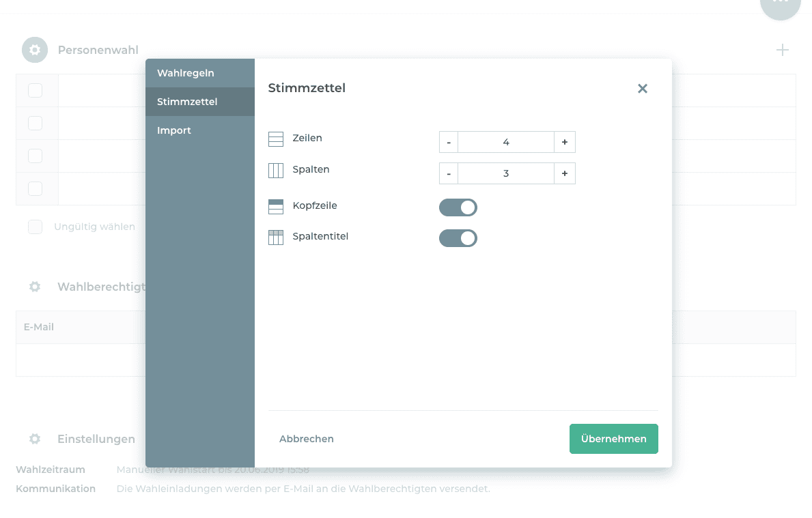Turn off the Spaltentitel toggle
This screenshot has height=518, width=812.
(x=458, y=238)
